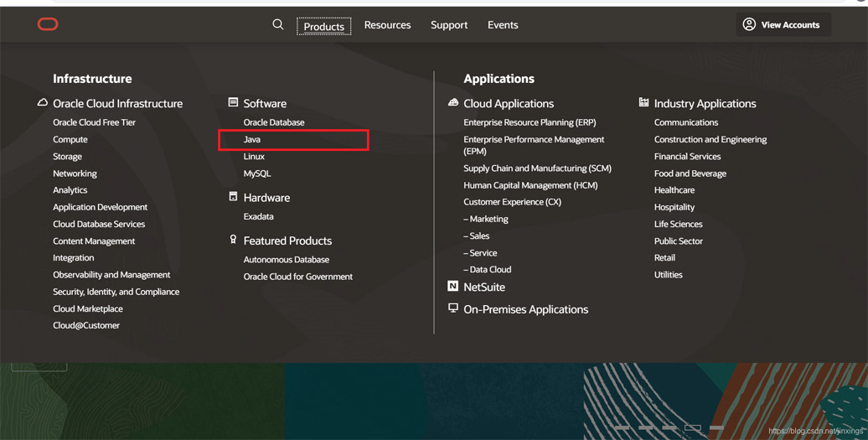868x440 pixels.
Task: Open the Java software link
Action: (252, 140)
